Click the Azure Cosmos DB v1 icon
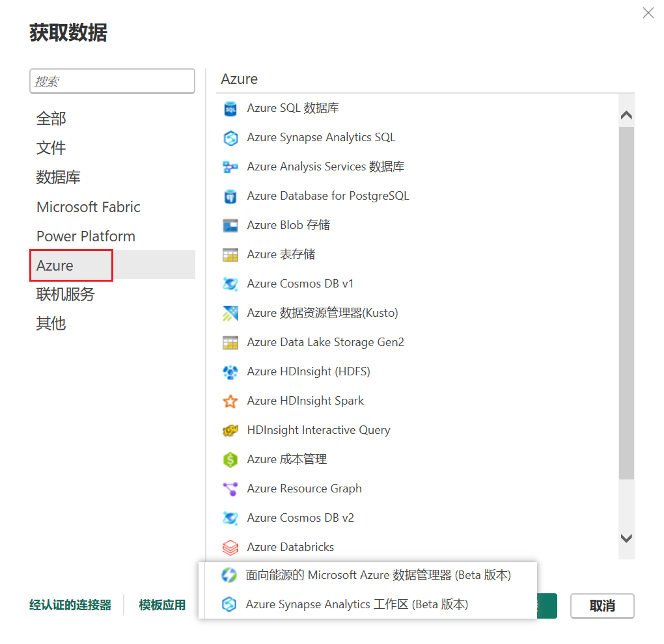 point(230,284)
